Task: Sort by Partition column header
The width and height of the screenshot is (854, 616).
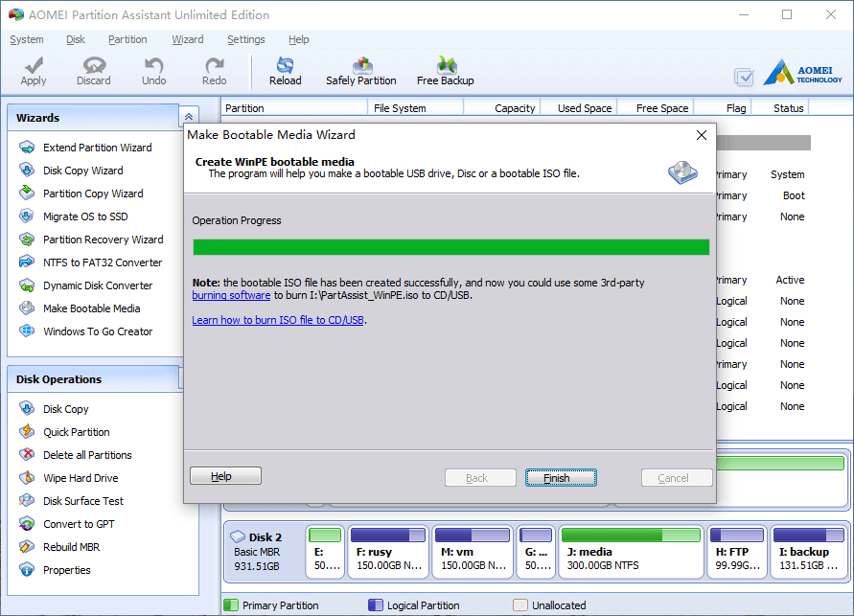Action: pyautogui.click(x=294, y=107)
